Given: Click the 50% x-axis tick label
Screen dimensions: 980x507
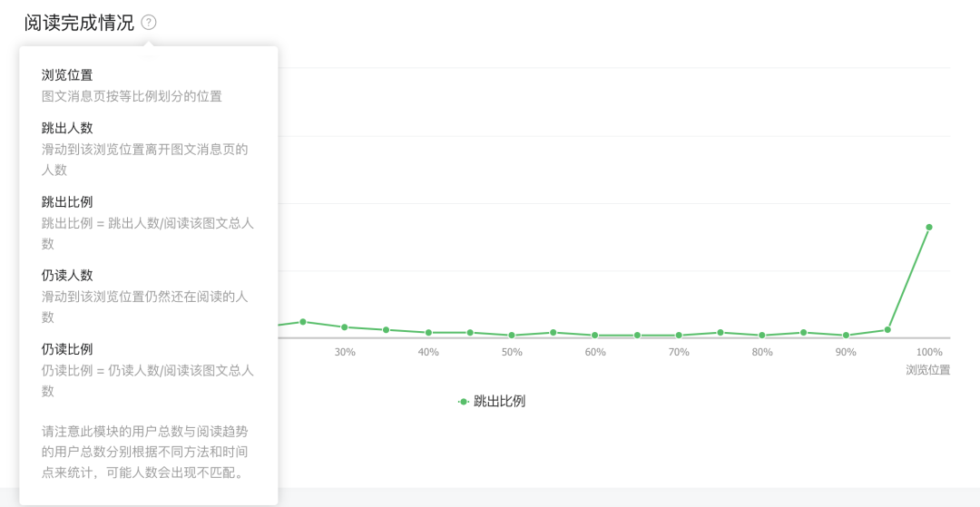Looking at the screenshot, I should click(x=512, y=352).
